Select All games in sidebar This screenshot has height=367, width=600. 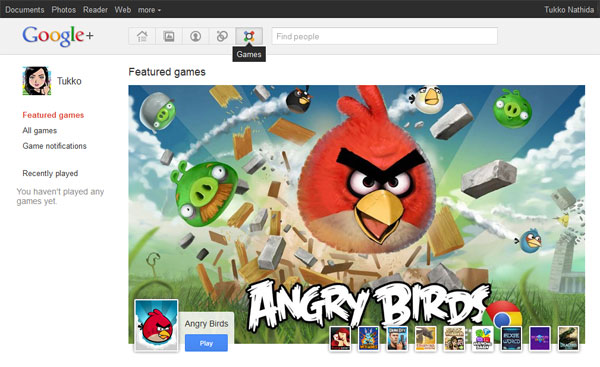point(39,130)
